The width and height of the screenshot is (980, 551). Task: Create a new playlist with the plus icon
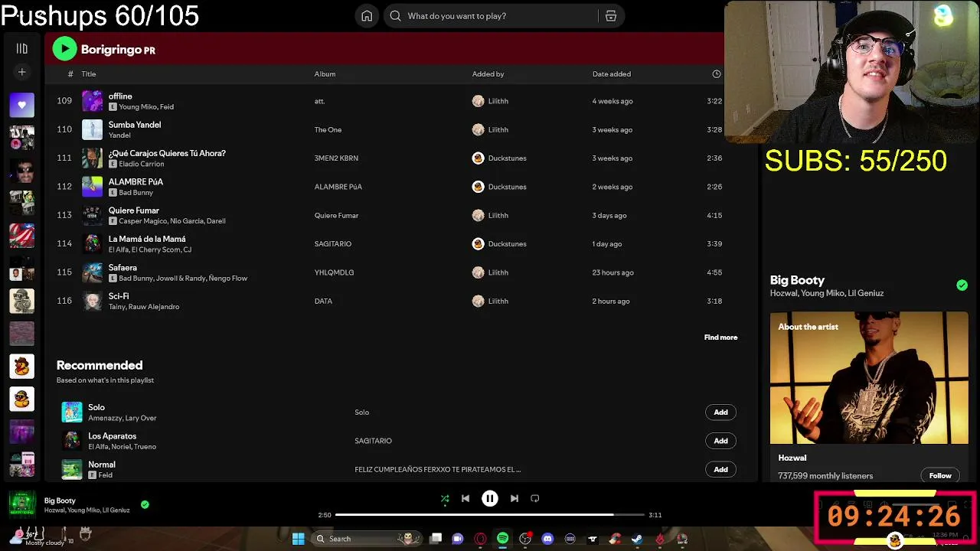[21, 72]
